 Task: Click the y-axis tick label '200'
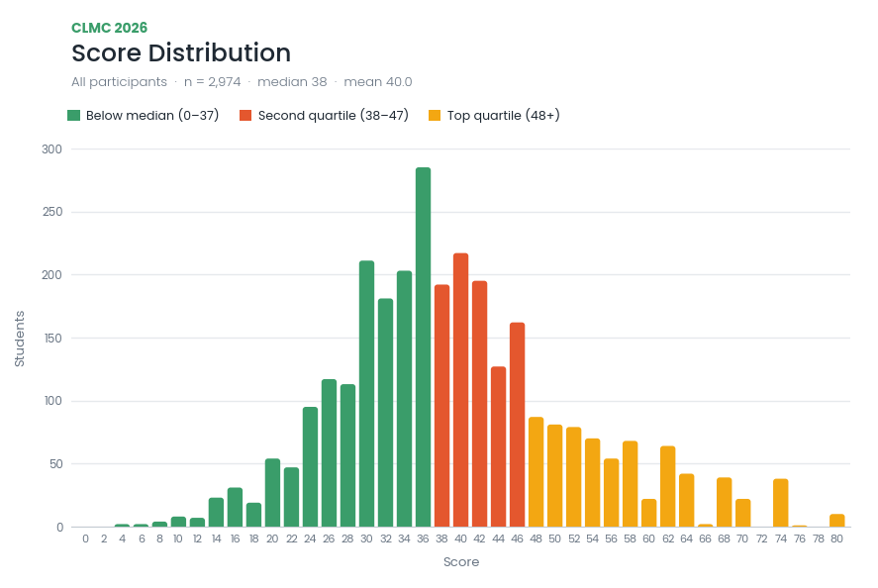pos(51,275)
